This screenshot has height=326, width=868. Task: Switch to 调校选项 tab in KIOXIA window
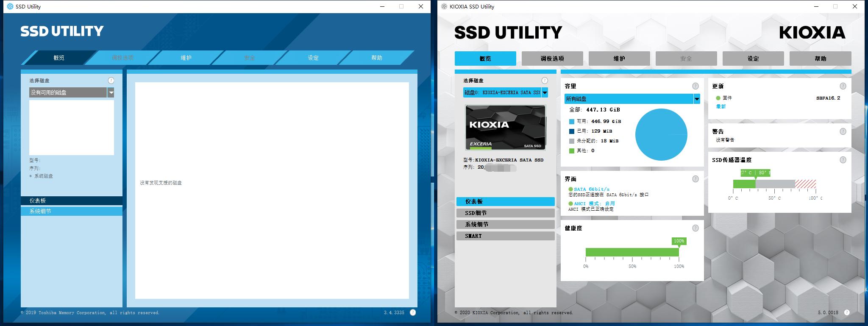pos(552,59)
